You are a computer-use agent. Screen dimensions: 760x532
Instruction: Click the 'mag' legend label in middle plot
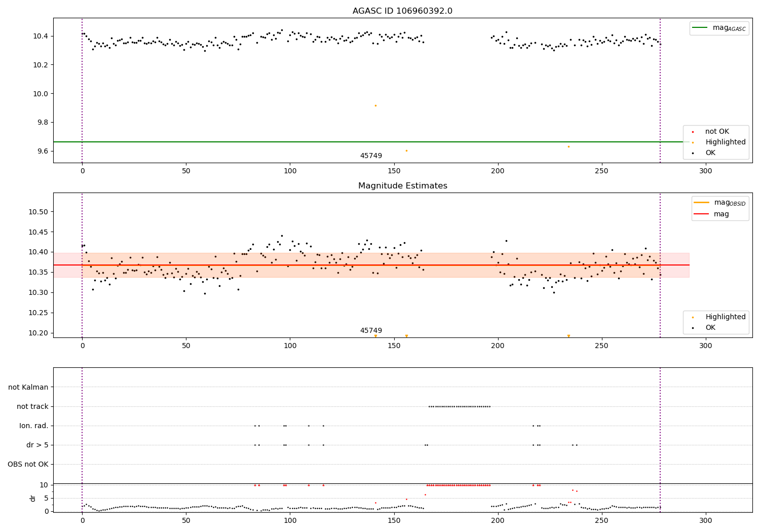pos(721,214)
